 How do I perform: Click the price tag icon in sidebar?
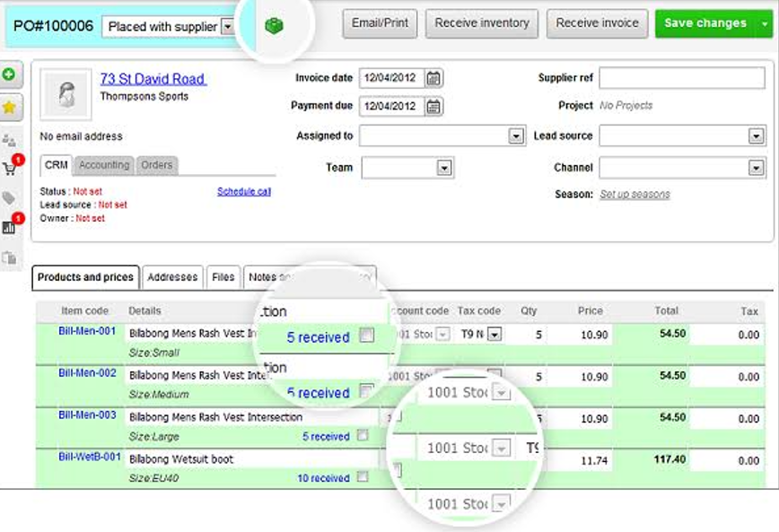click(x=9, y=198)
